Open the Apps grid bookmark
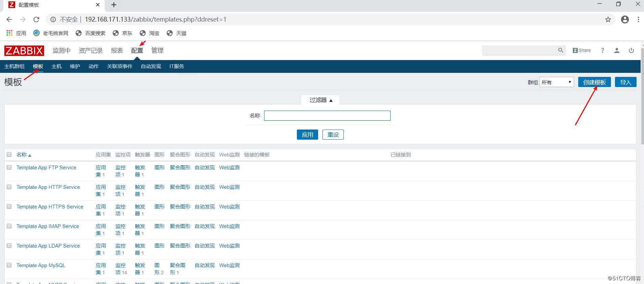The width and height of the screenshot is (644, 284). click(x=16, y=33)
